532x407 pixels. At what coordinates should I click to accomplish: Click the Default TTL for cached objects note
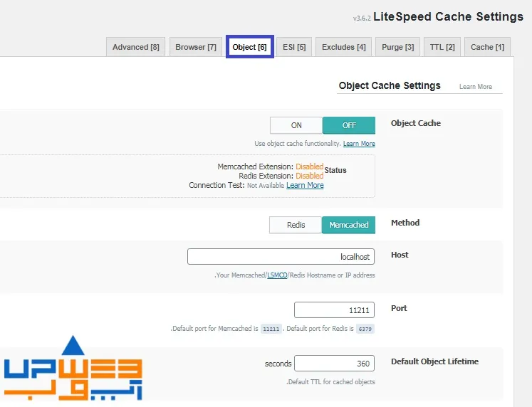330,382
